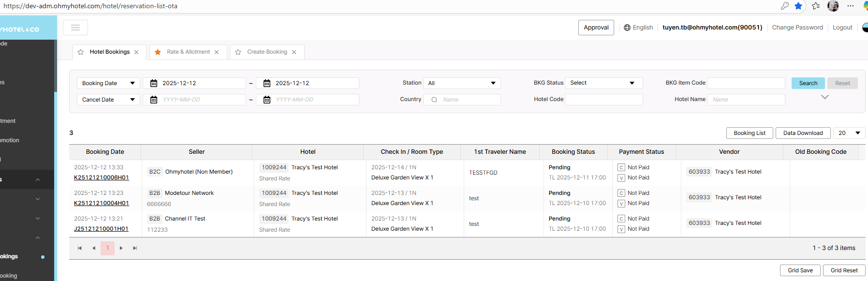Switch to the Rate & Allotment tab
Image resolution: width=868 pixels, height=281 pixels.
click(x=188, y=52)
